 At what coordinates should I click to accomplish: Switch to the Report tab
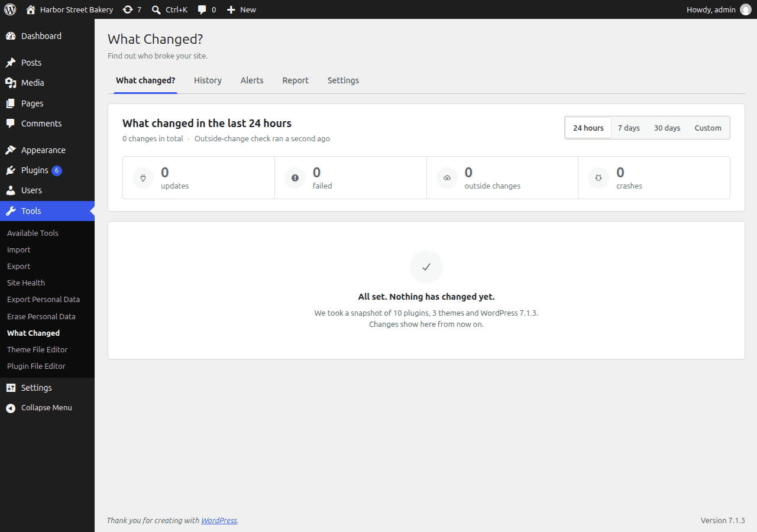click(296, 80)
